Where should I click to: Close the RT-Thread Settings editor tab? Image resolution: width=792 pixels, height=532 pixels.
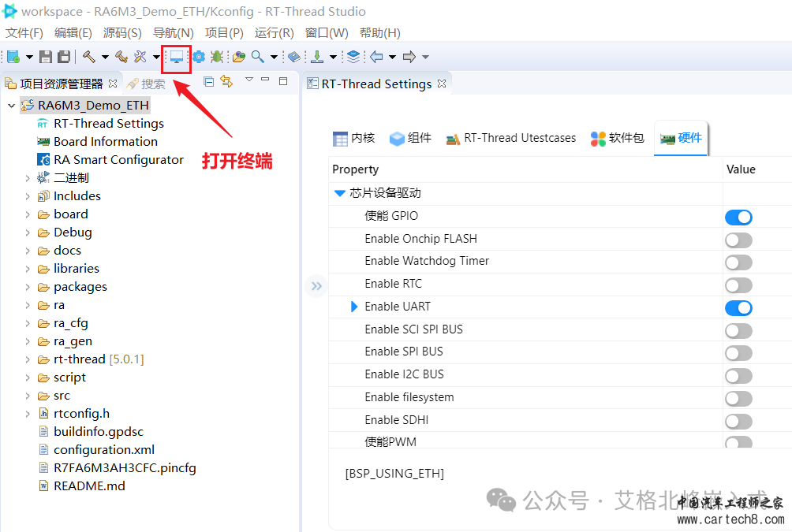pyautogui.click(x=442, y=84)
